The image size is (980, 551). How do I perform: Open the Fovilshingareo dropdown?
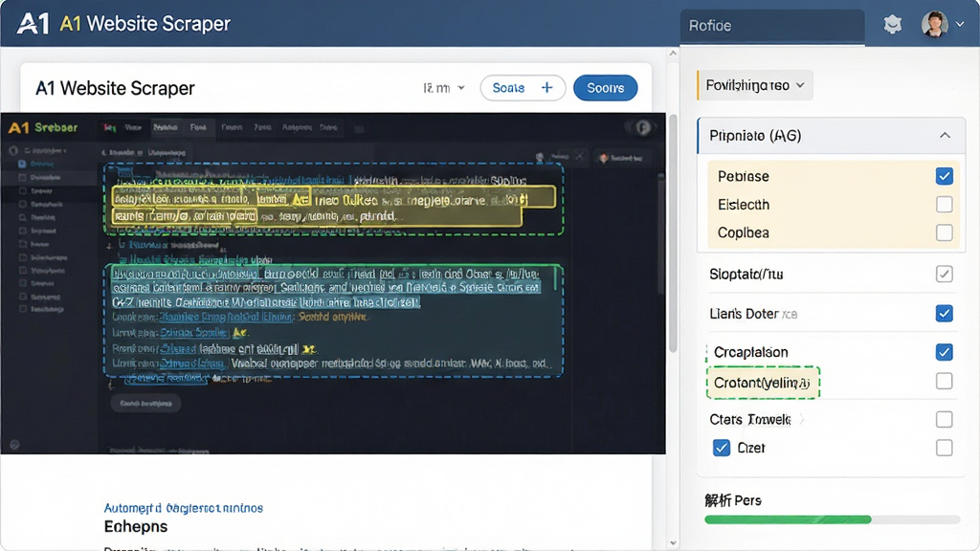pos(755,85)
